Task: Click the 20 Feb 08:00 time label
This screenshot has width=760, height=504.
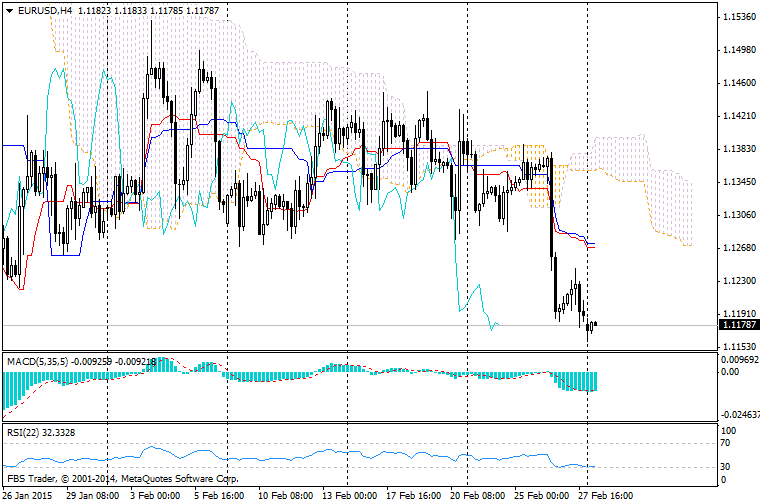Action: [477, 496]
